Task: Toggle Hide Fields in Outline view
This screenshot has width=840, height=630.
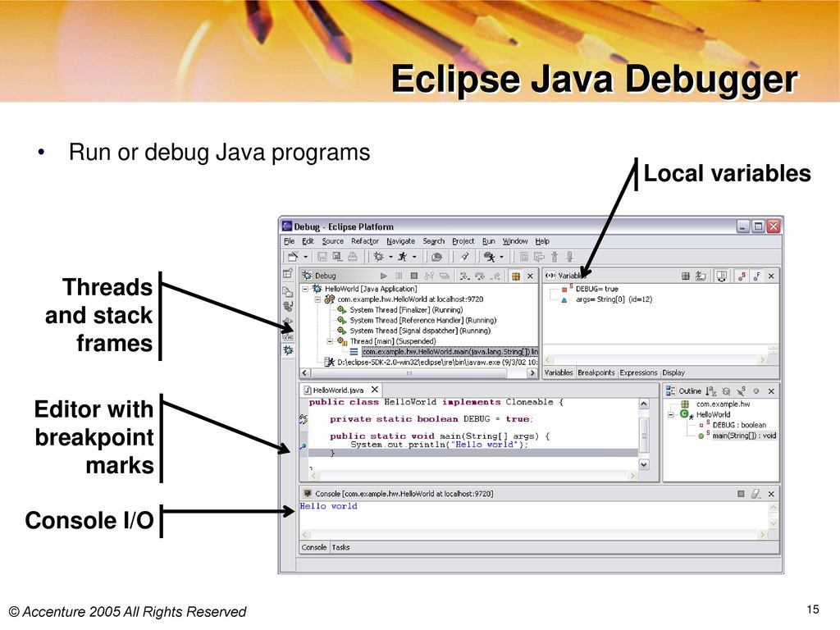Action: 726,391
